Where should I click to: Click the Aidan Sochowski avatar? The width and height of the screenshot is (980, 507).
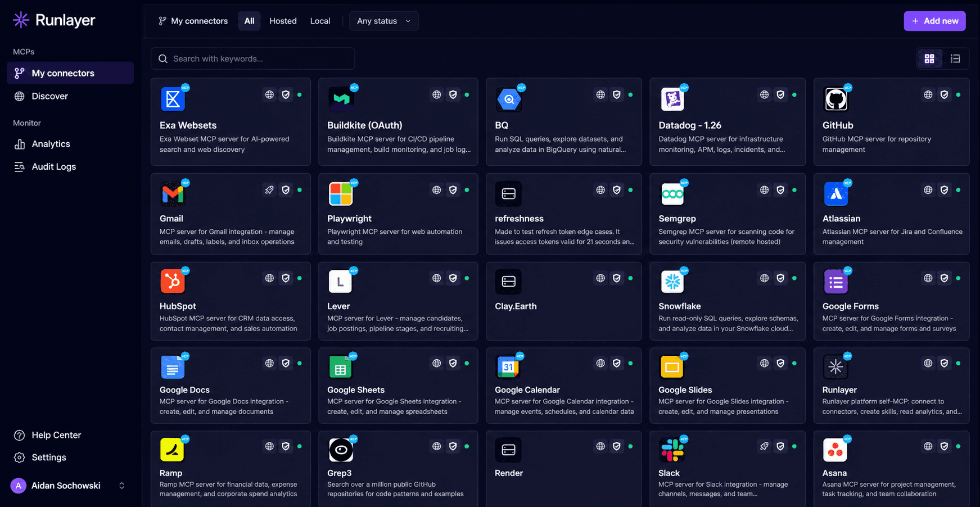[19, 486]
